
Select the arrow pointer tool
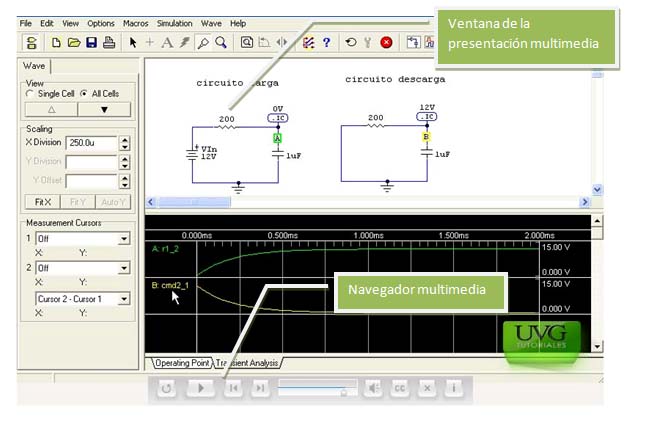133,42
